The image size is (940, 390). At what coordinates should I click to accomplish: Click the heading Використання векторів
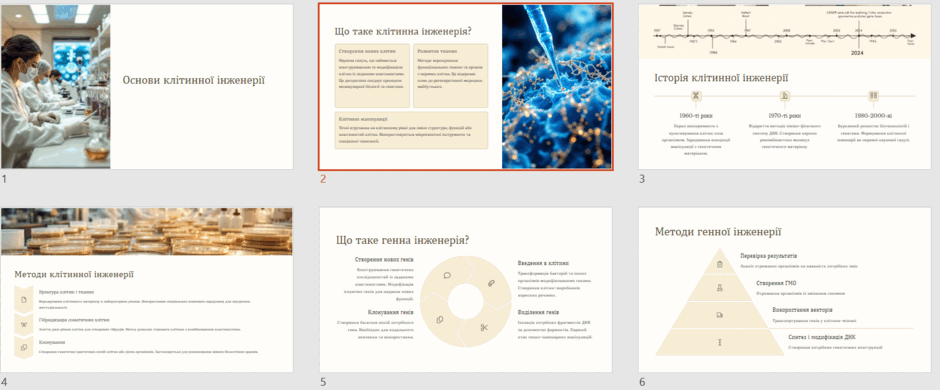[x=802, y=310]
